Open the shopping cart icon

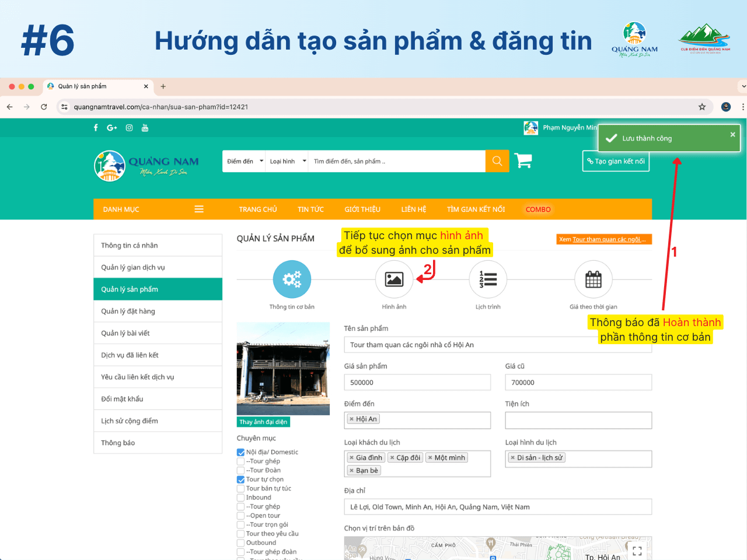pyautogui.click(x=523, y=161)
